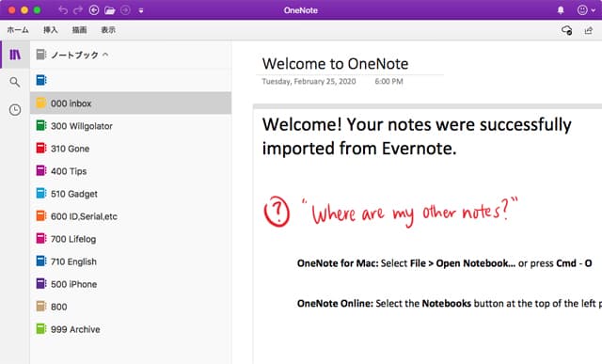Click the green 999 Archive notebook icon
This screenshot has width=602, height=364.
click(x=41, y=328)
